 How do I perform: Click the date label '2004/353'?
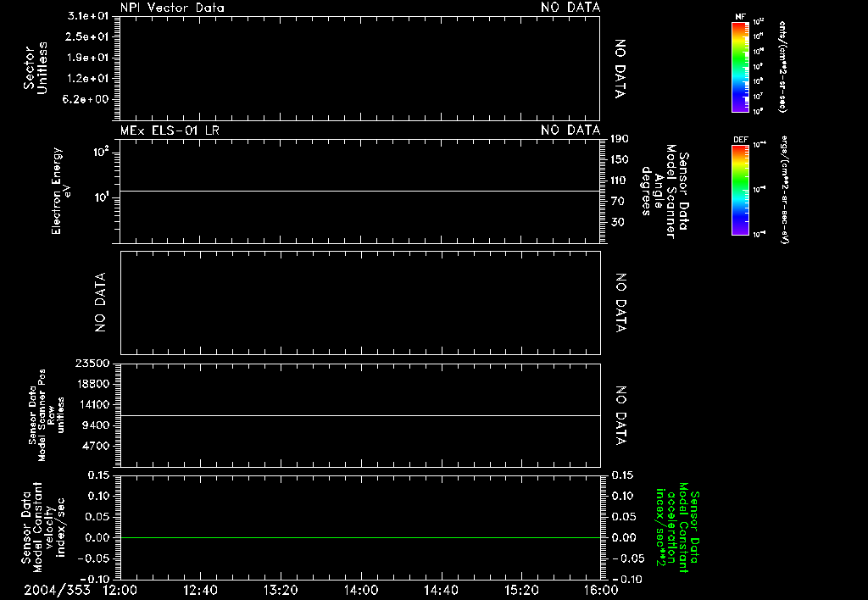pos(57,590)
